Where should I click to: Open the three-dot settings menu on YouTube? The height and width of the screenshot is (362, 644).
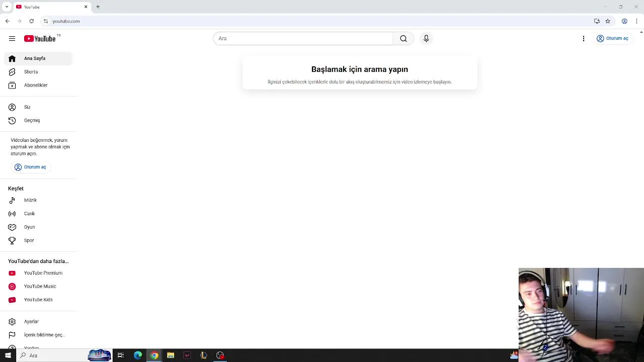pyautogui.click(x=584, y=39)
